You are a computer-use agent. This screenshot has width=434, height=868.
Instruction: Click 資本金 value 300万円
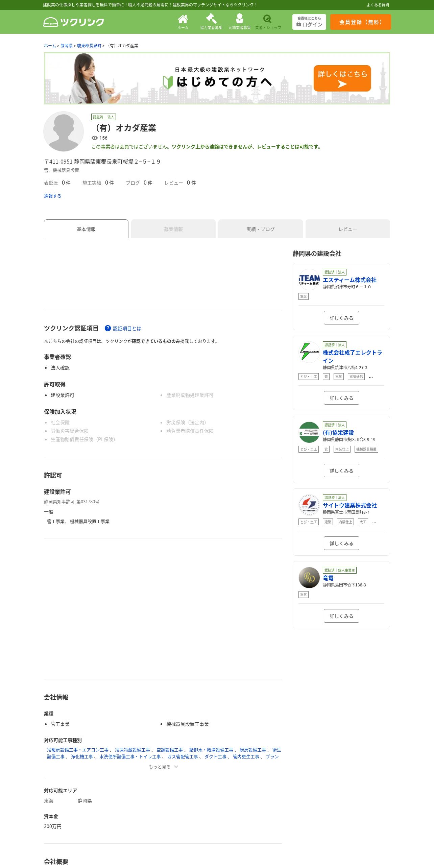(x=53, y=826)
